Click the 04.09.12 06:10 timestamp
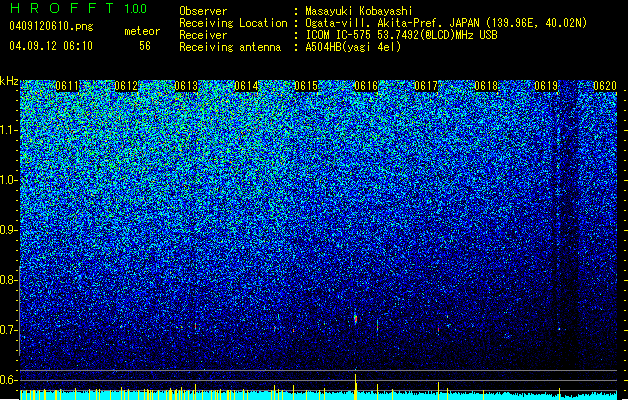The image size is (629, 400). 51,46
